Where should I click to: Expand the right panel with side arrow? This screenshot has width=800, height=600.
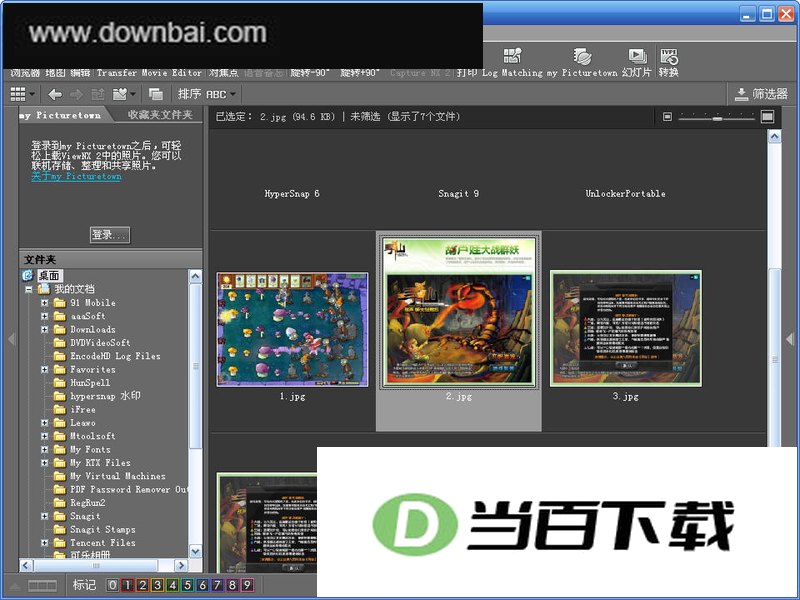[x=790, y=339]
